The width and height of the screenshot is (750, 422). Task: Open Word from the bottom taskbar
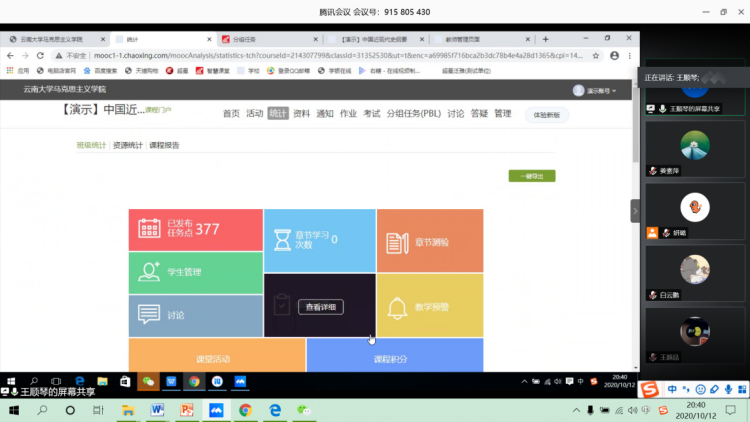point(157,410)
